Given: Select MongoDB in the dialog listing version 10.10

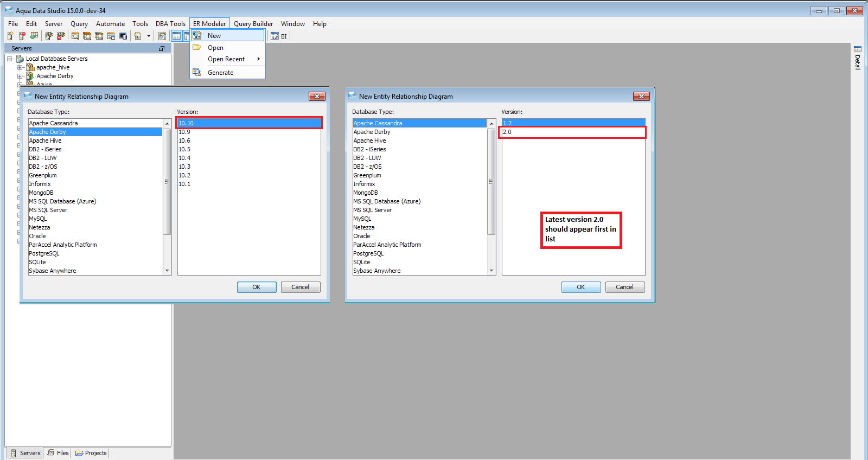Looking at the screenshot, I should coord(95,193).
